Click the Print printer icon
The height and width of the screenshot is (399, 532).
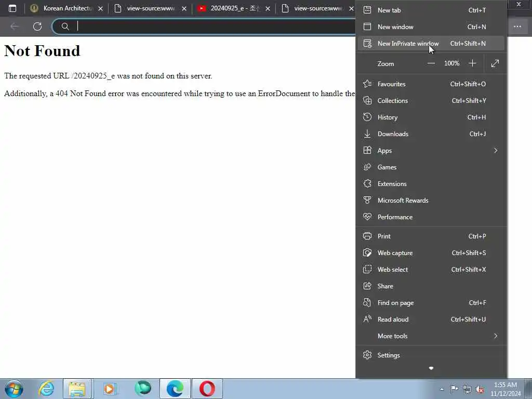367,236
